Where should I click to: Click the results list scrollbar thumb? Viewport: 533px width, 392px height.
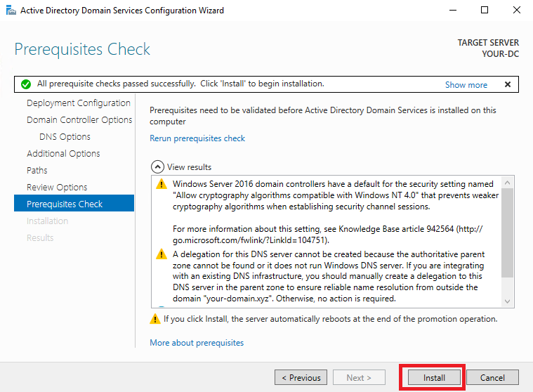pos(508,233)
